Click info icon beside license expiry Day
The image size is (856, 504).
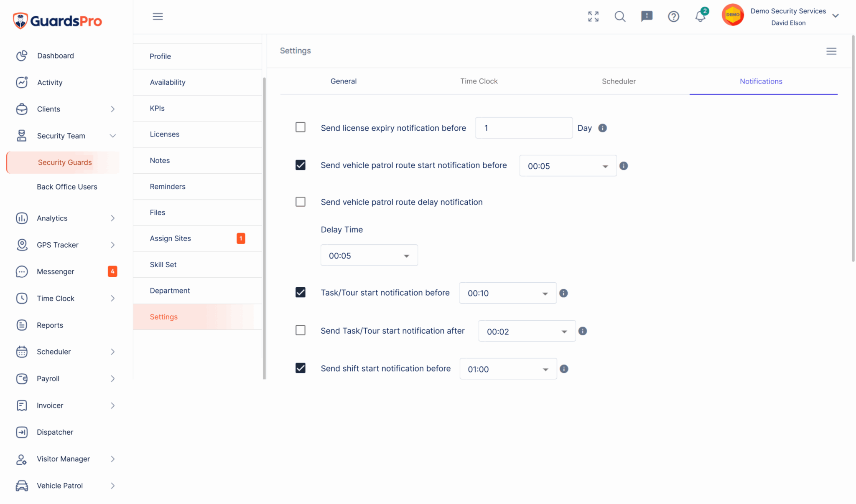(602, 128)
